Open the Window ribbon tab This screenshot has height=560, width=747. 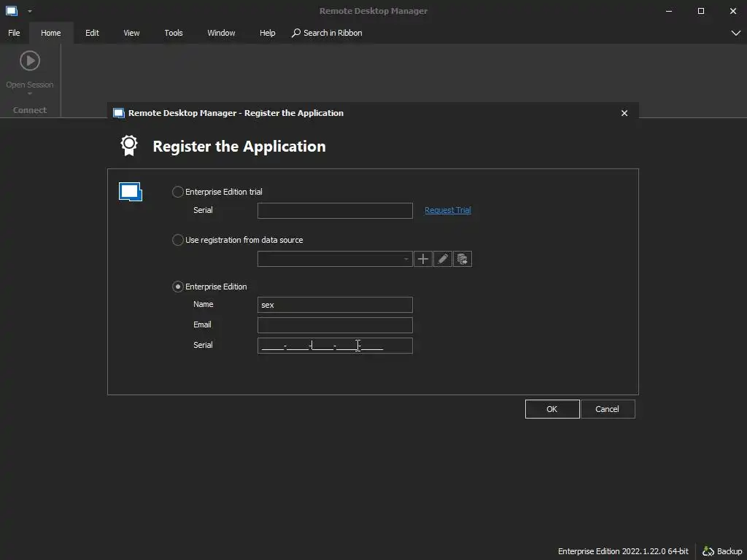pyautogui.click(x=221, y=33)
